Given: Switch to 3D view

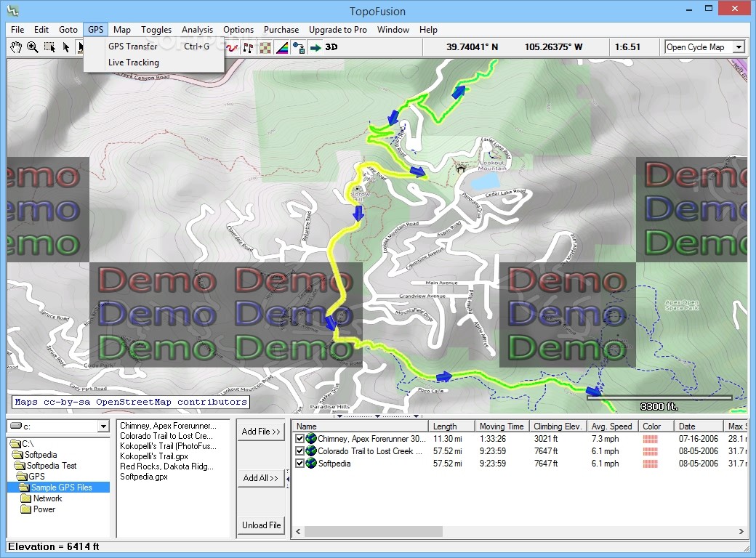Looking at the screenshot, I should coord(331,47).
